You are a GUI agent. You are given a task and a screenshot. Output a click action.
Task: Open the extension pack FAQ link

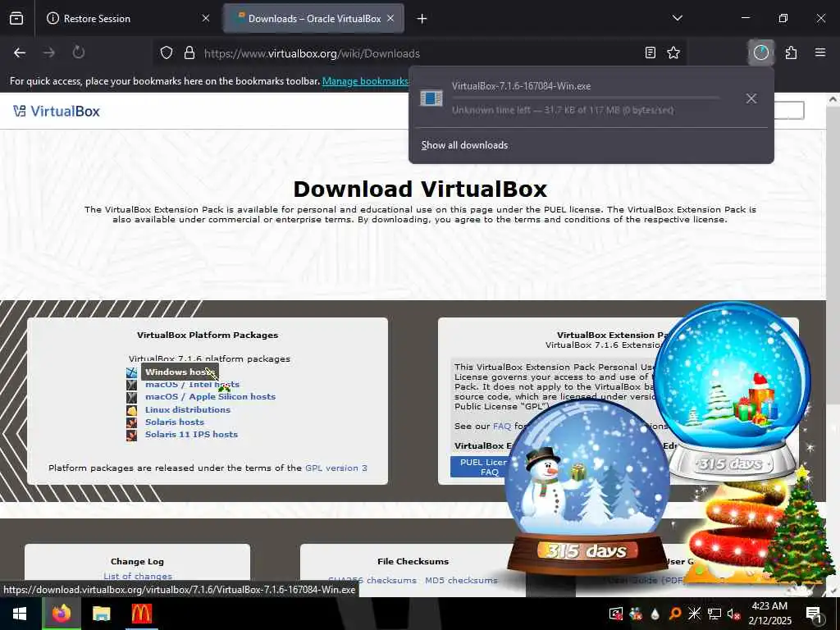pyautogui.click(x=501, y=427)
